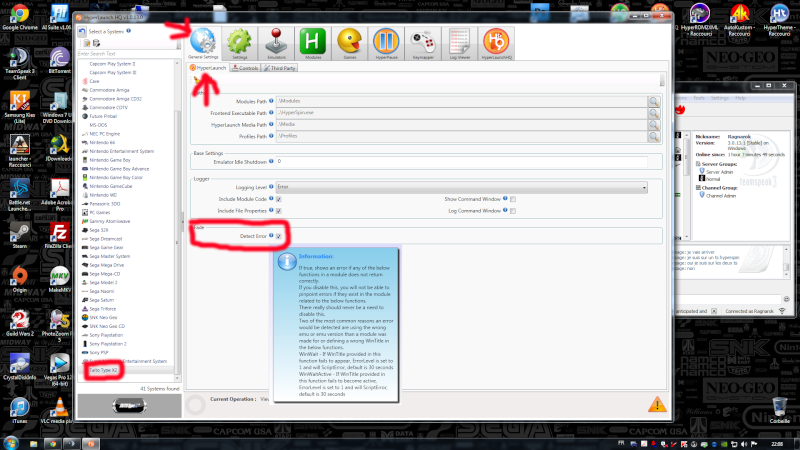The width and height of the screenshot is (800, 450).
Task: Open the Emulators joystick section
Action: point(276,43)
